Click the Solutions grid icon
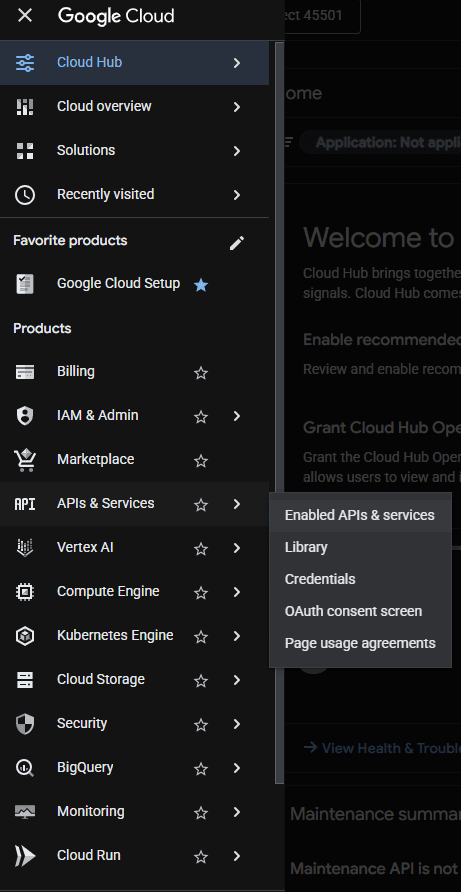 coord(24,151)
